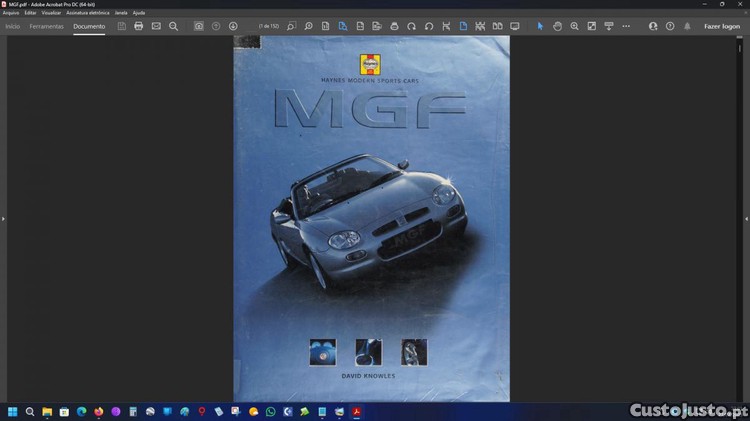Click the zoom in magnifier with plus
The width and height of the screenshot is (750, 421).
tap(574, 26)
